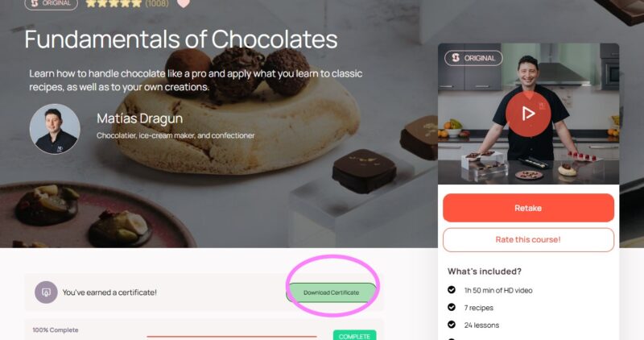Click the ORIGINAL badge on video thumbnail
Viewport: 644px width, 340px height.
[x=473, y=58]
